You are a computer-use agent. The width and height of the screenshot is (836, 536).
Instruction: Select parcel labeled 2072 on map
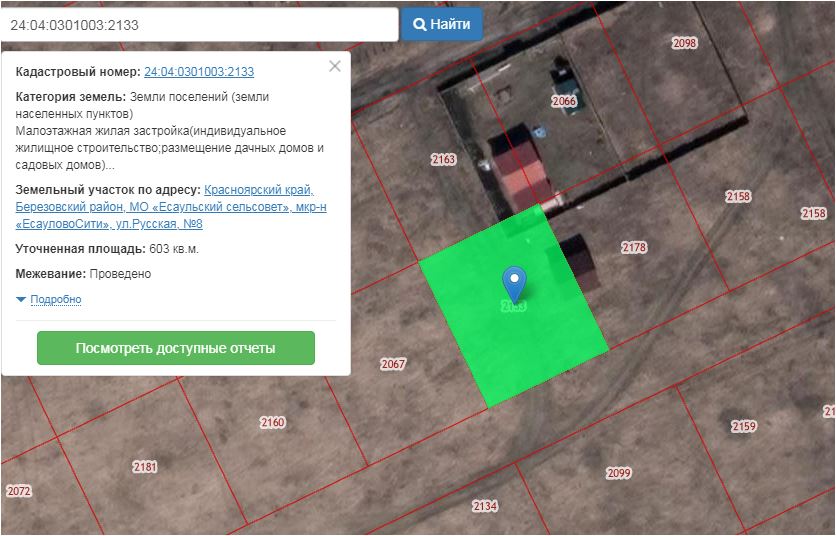tap(19, 491)
